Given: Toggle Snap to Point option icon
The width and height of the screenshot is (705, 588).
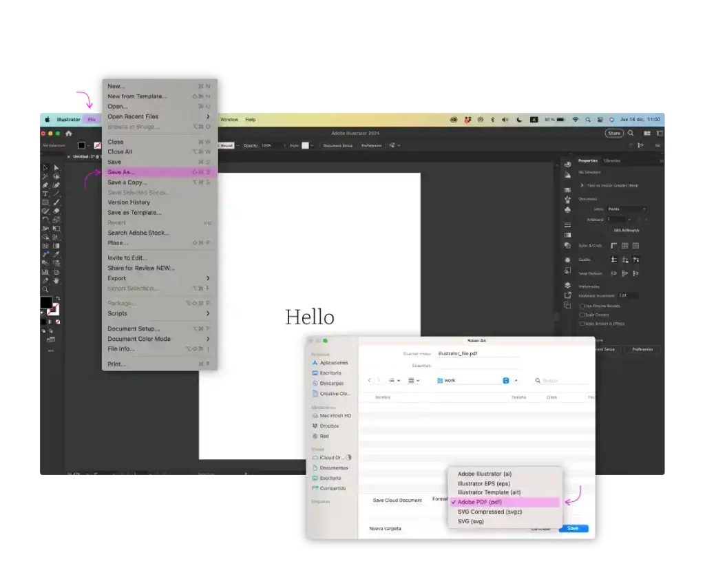Looking at the screenshot, I should pyautogui.click(x=613, y=273).
